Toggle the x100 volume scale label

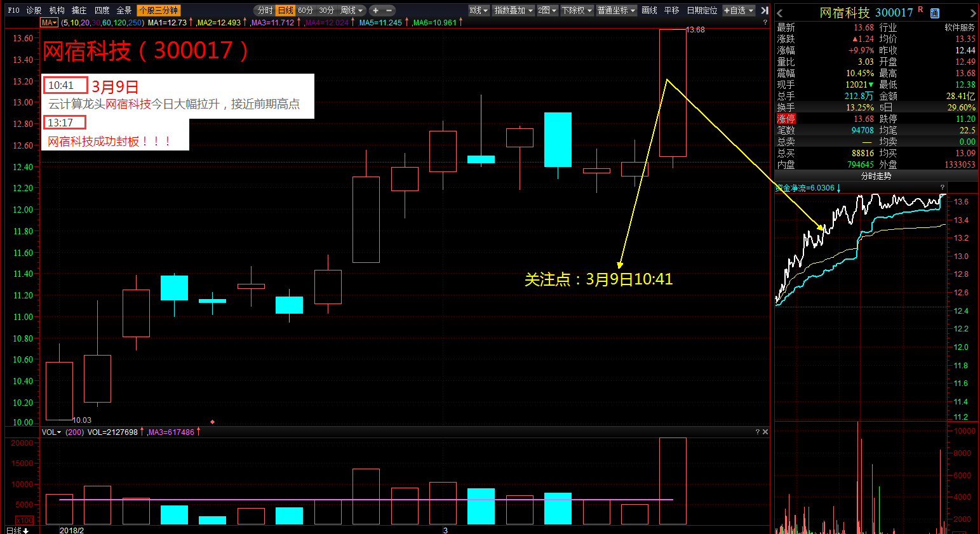point(24,520)
